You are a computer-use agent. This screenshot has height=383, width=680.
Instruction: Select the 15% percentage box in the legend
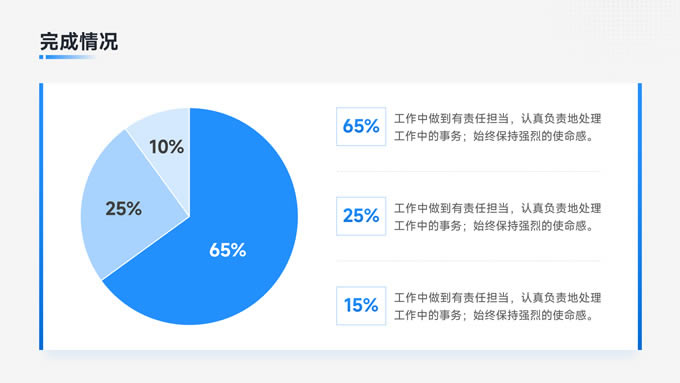361,306
